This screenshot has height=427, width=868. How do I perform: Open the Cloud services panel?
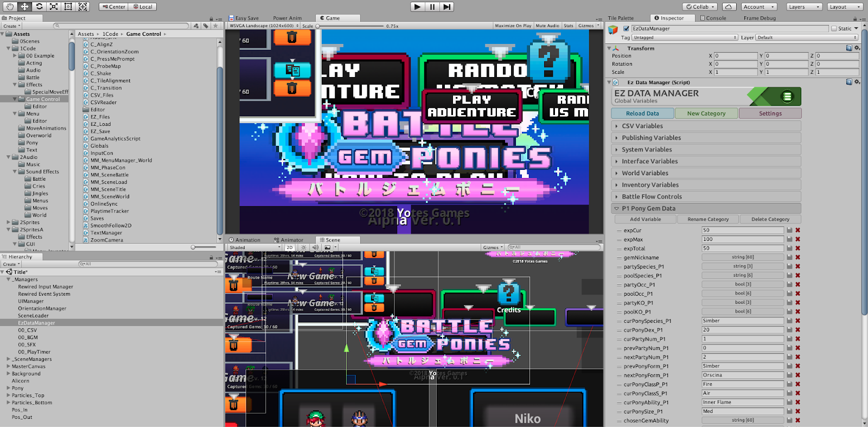point(729,7)
